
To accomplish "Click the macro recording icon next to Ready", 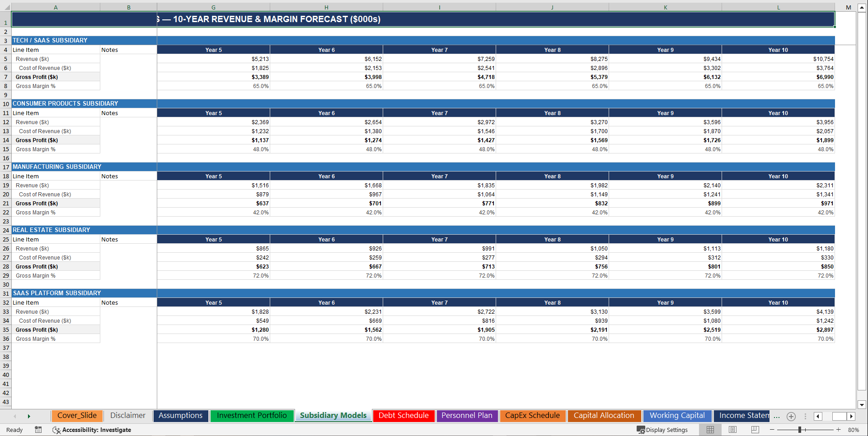I will [38, 430].
